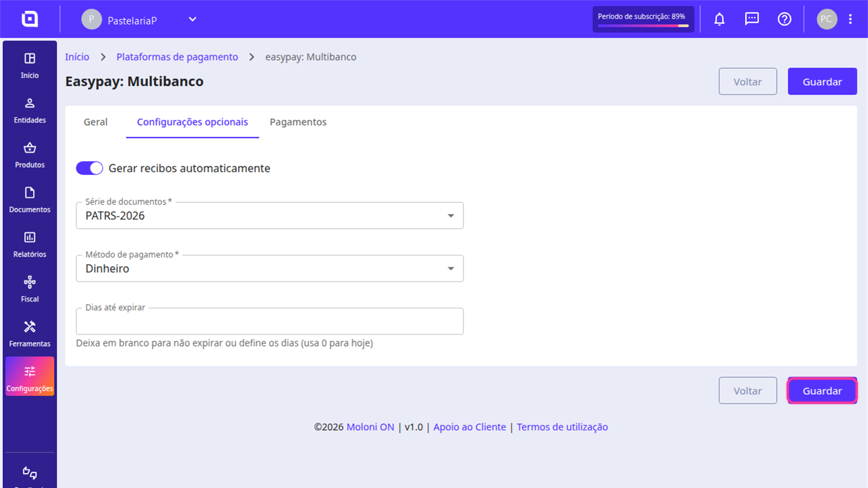
Task: Toggle Gerar recibos automaticamente switch
Action: [x=89, y=168]
